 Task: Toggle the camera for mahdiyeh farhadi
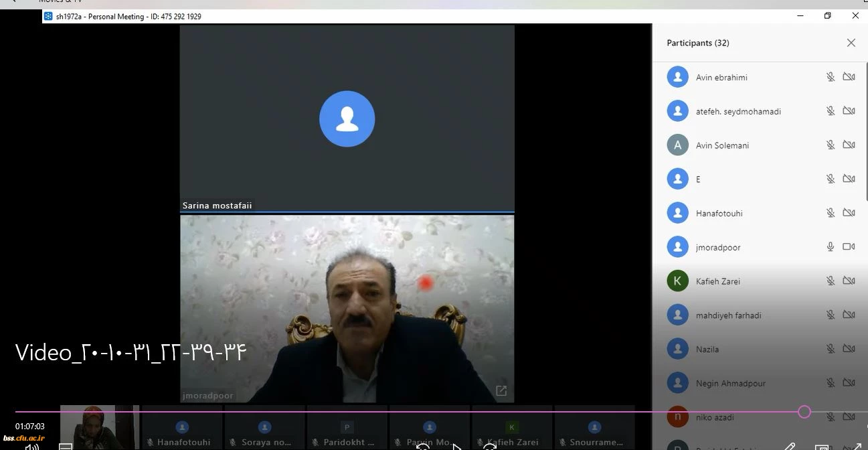click(x=849, y=315)
